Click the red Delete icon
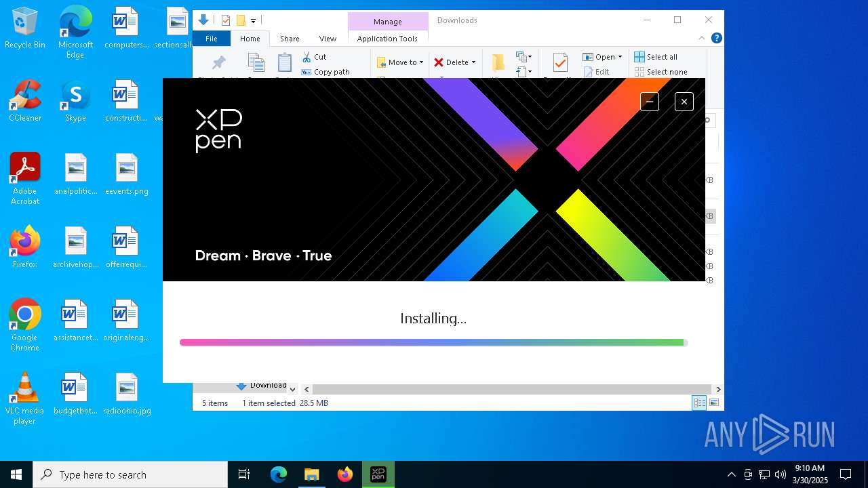868x488 pixels. point(439,62)
